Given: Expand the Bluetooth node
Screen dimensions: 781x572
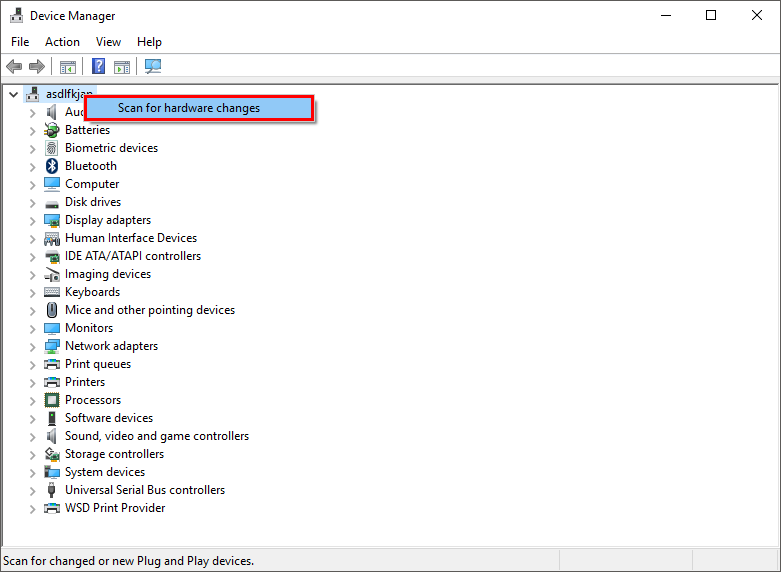Looking at the screenshot, I should (33, 167).
